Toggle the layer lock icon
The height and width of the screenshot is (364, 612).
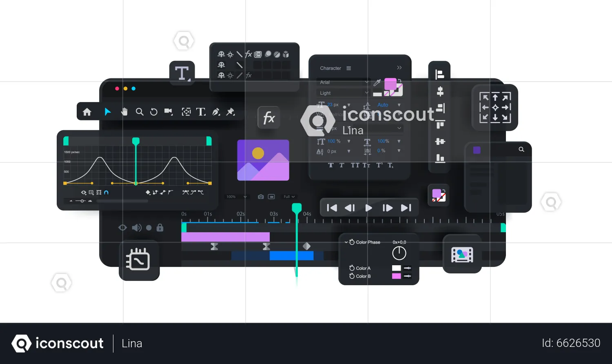pos(160,227)
